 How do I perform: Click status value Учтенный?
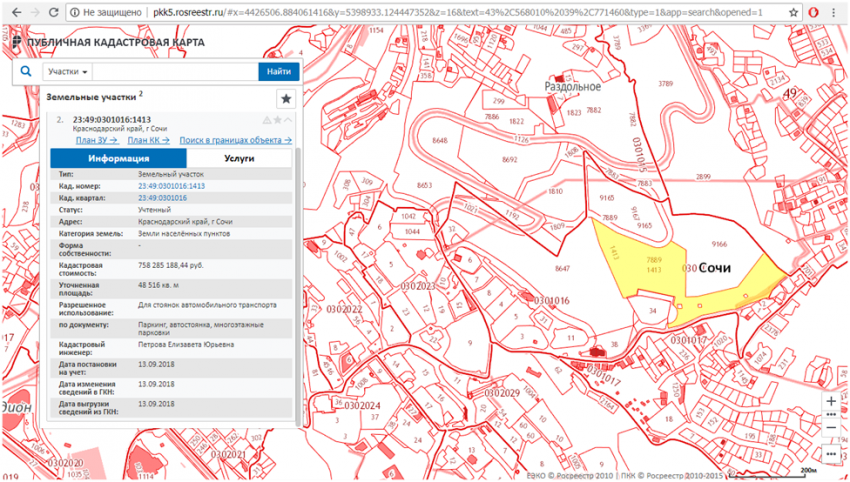[x=154, y=210]
